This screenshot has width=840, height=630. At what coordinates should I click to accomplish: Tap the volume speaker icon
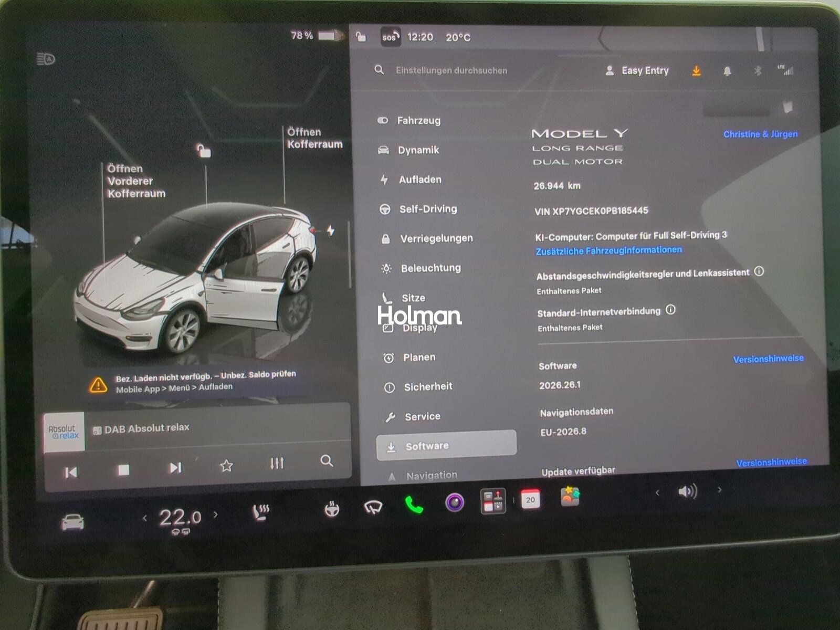click(x=687, y=491)
